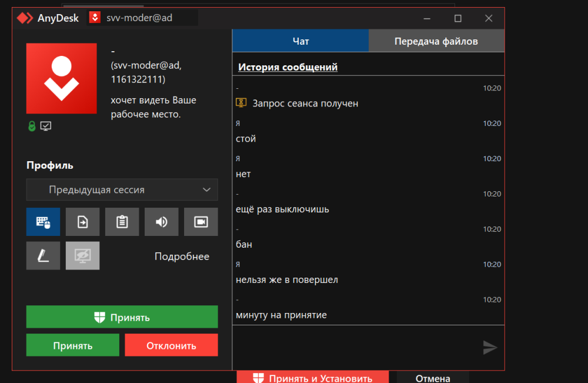Screen dimensions: 588x383
Task: Toggle privacy mode screen permission
Action: coord(82,256)
